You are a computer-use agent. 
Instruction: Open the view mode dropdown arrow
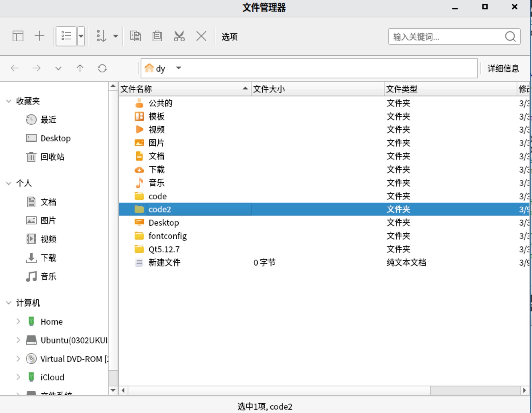point(80,36)
